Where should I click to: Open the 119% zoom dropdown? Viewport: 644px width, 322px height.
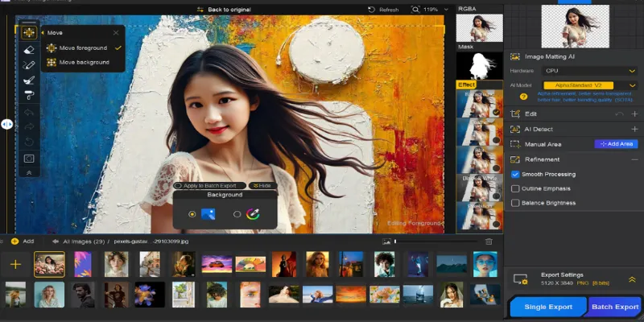(x=446, y=10)
